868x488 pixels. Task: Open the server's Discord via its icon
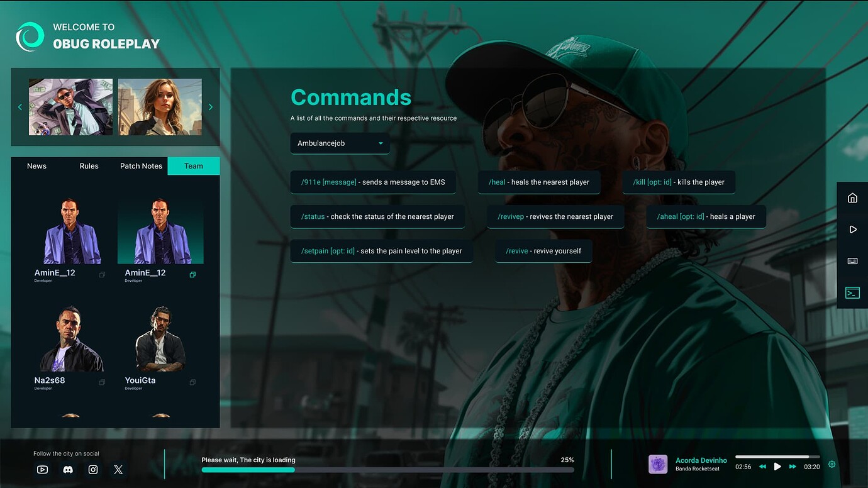67,469
